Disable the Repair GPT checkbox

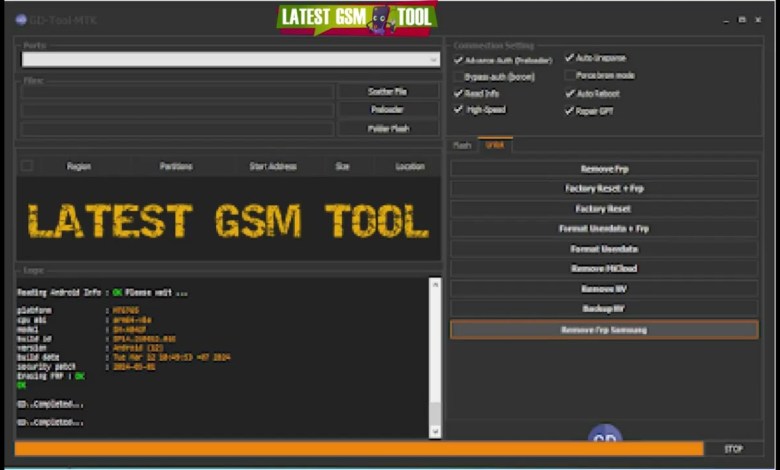[569, 111]
